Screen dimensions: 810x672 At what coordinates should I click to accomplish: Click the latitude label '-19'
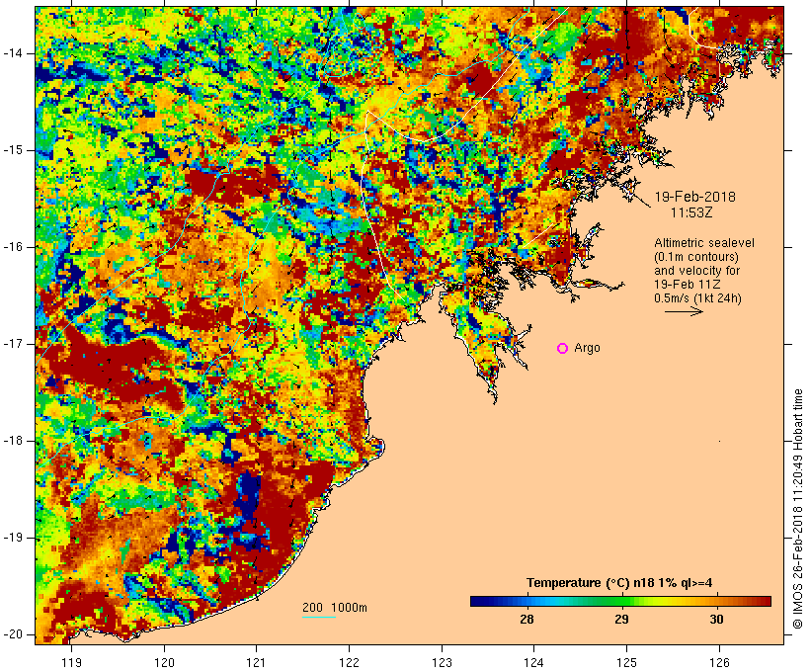(x=13, y=538)
